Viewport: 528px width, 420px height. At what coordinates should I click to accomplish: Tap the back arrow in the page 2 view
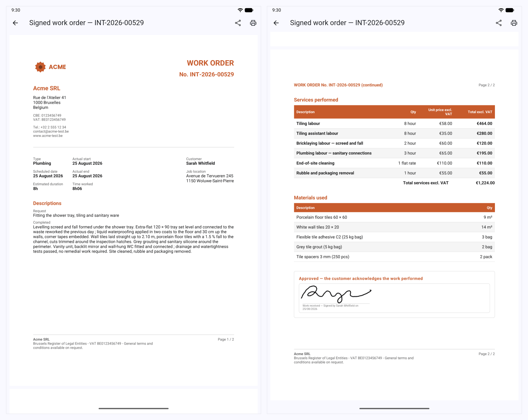point(276,23)
